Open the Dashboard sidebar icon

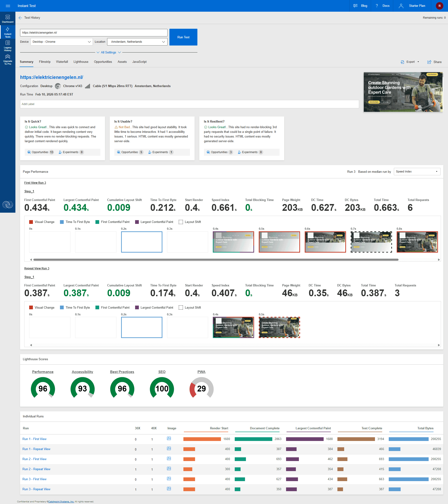pos(8,18)
